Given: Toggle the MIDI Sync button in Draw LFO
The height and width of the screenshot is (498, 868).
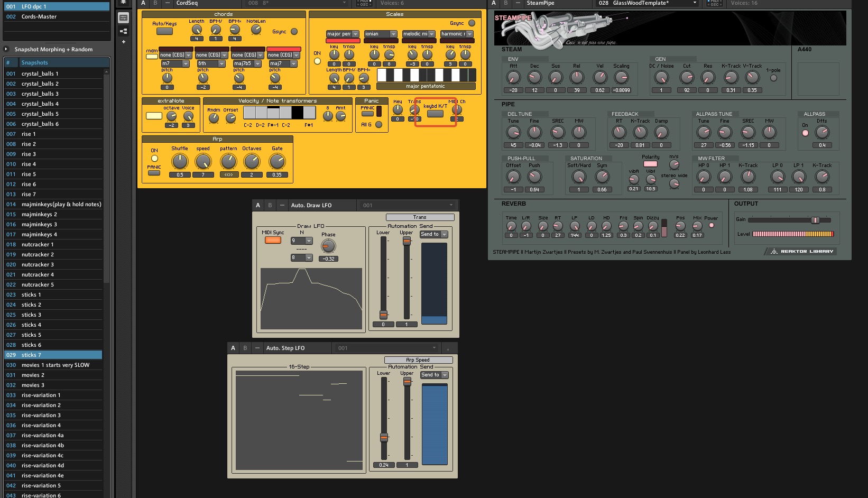Looking at the screenshot, I should click(273, 240).
